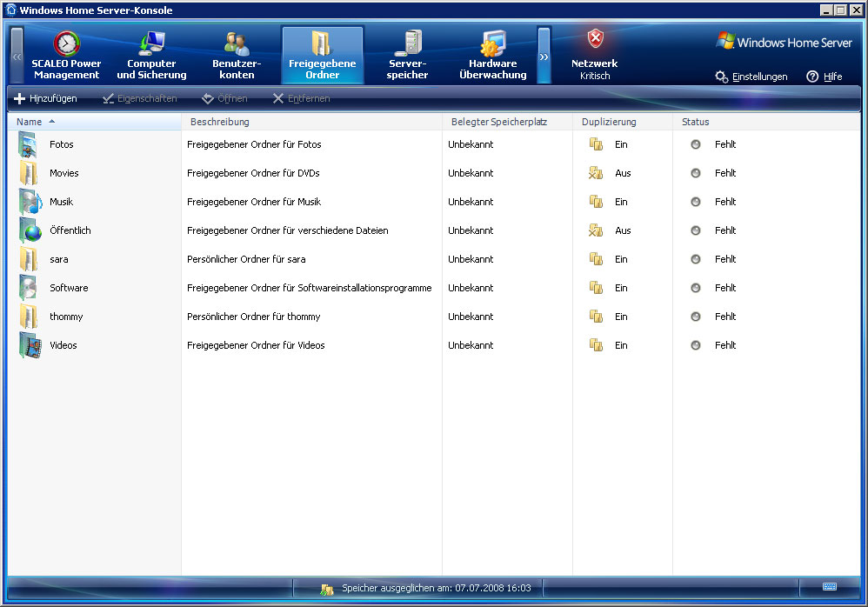
Task: Select the Movies folder icon
Action: (x=29, y=173)
